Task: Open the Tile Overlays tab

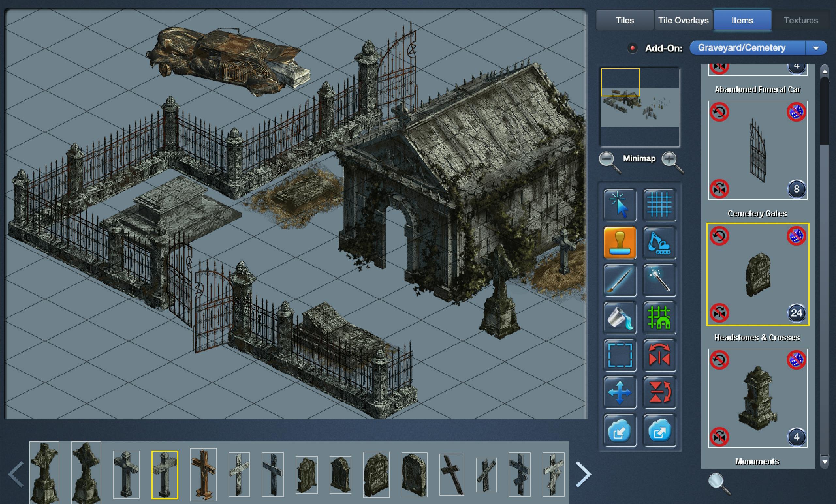Action: click(x=683, y=20)
